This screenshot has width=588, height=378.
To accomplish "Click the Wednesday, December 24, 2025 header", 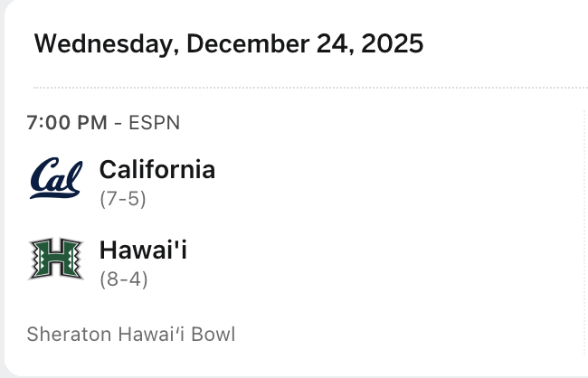I will (x=228, y=43).
